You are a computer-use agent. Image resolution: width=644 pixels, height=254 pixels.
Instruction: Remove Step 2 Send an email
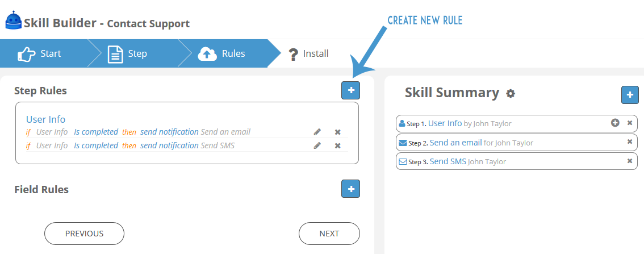click(629, 141)
